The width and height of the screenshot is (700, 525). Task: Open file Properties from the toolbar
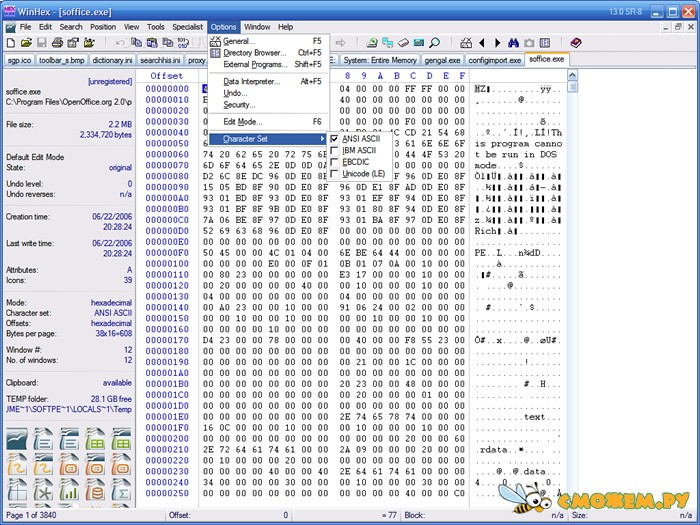(73, 43)
